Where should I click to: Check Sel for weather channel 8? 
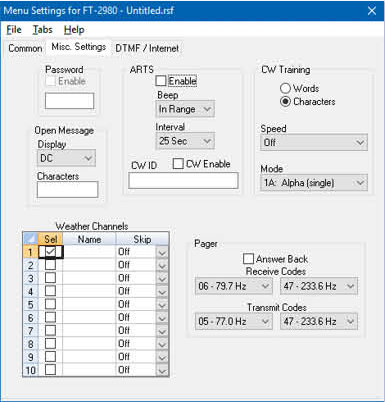tap(50, 344)
